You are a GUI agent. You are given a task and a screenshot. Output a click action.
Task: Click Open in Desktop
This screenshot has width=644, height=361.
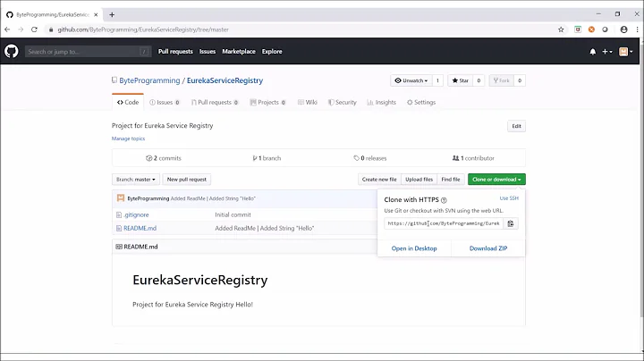tap(414, 248)
